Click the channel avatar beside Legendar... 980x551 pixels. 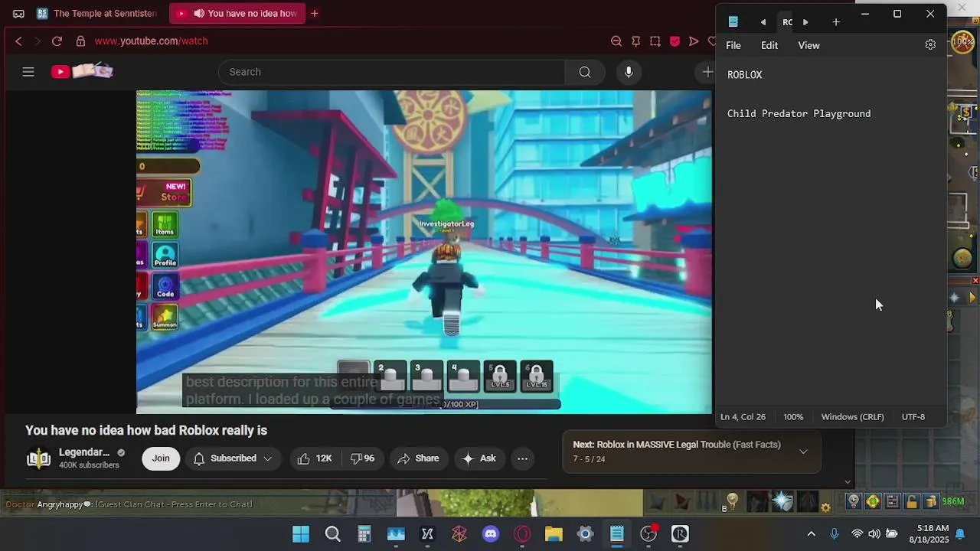click(x=38, y=458)
